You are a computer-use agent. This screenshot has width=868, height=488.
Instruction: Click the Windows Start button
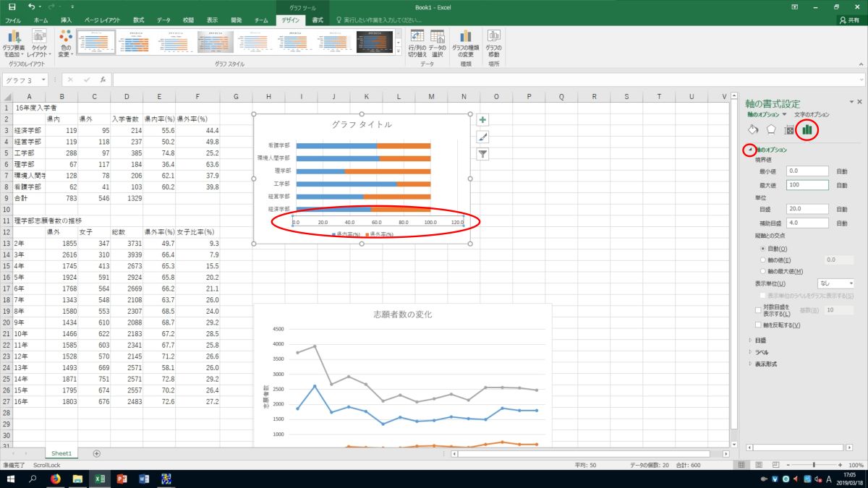point(11,479)
